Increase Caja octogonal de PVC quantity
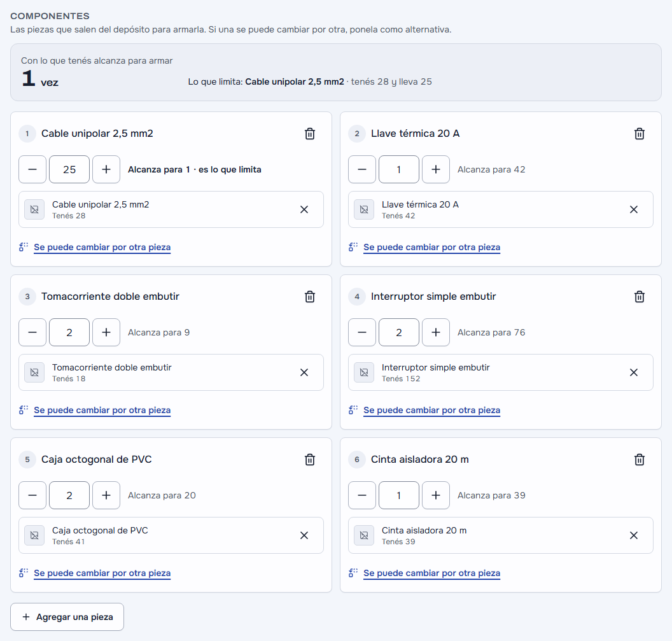 click(x=106, y=495)
